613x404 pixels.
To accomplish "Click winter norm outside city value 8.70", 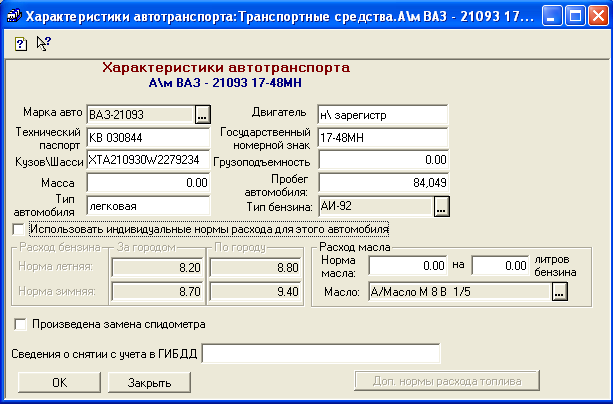I will [x=157, y=291].
